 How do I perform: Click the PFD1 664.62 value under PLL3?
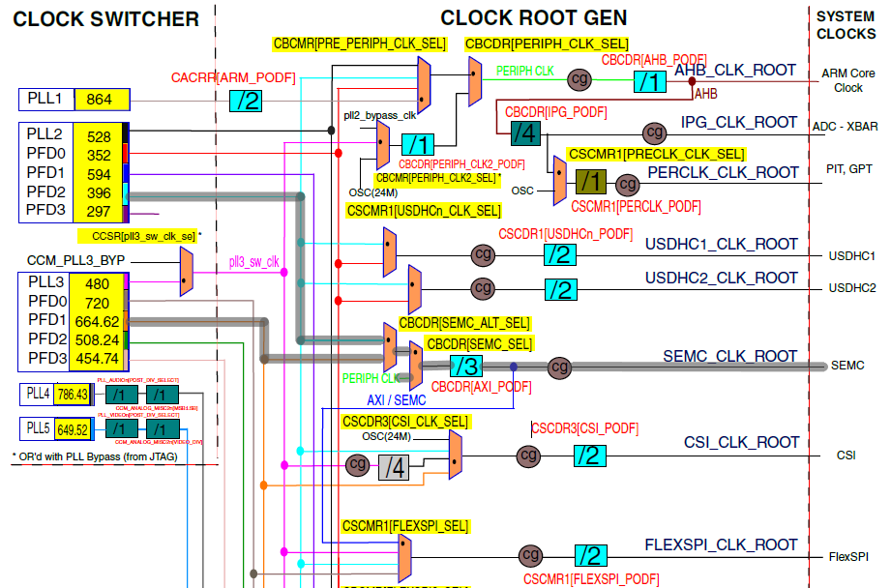[98, 321]
